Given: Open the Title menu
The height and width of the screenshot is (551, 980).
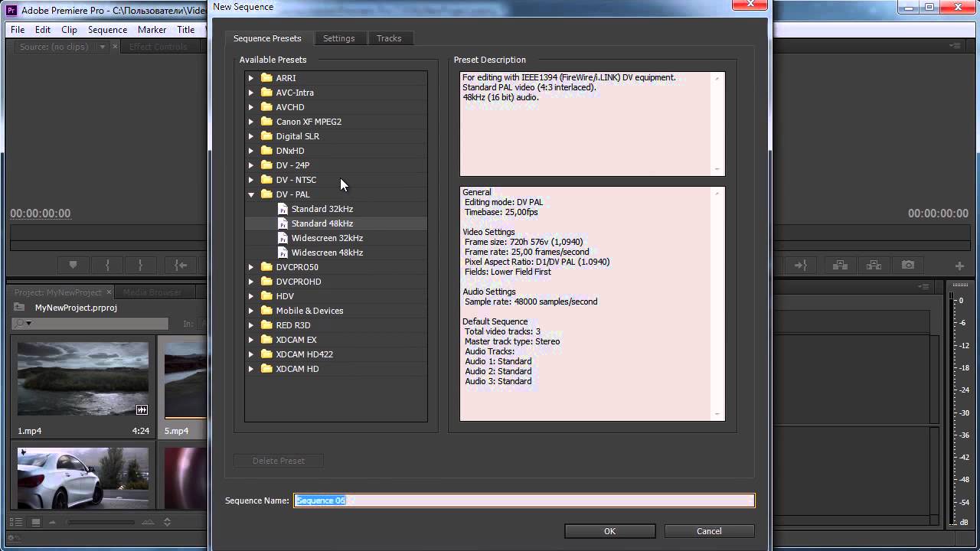Looking at the screenshot, I should pos(186,30).
